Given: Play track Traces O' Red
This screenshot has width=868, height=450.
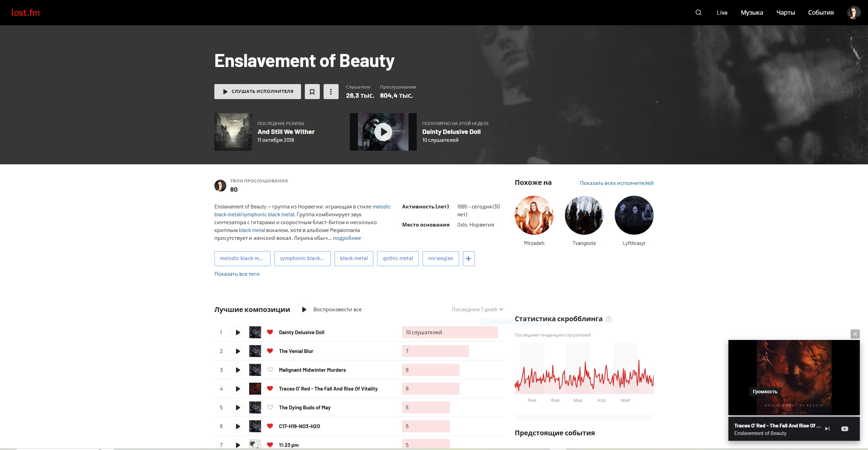Looking at the screenshot, I should (x=238, y=389).
